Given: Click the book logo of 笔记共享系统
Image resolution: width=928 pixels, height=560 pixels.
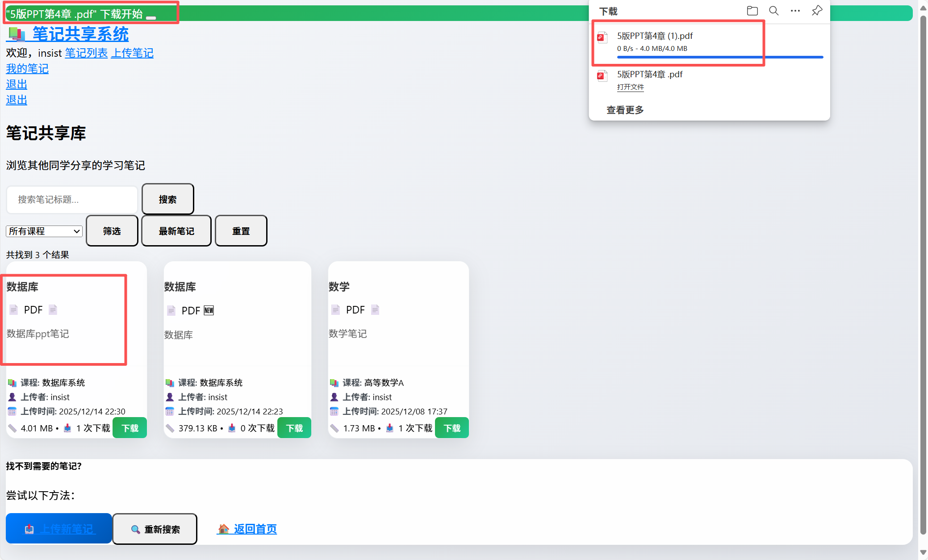Looking at the screenshot, I should coord(17,34).
